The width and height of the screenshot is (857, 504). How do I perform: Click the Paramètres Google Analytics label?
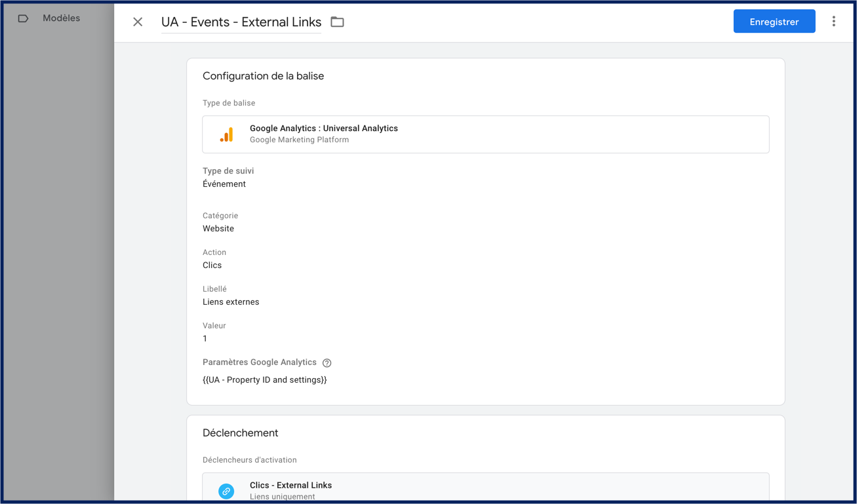click(x=260, y=362)
